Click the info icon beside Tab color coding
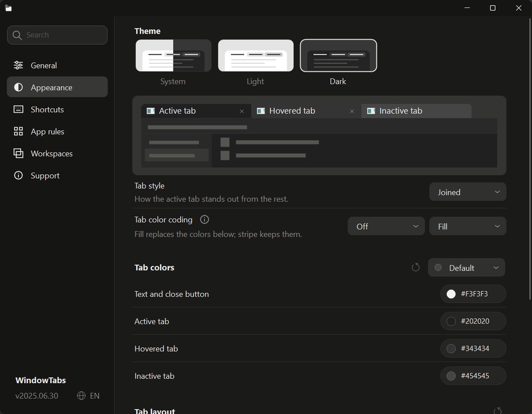The width and height of the screenshot is (532, 414). pos(204,220)
